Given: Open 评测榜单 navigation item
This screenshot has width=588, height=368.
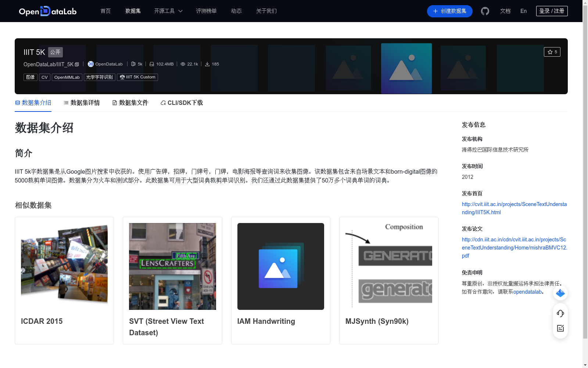Looking at the screenshot, I should pyautogui.click(x=206, y=11).
